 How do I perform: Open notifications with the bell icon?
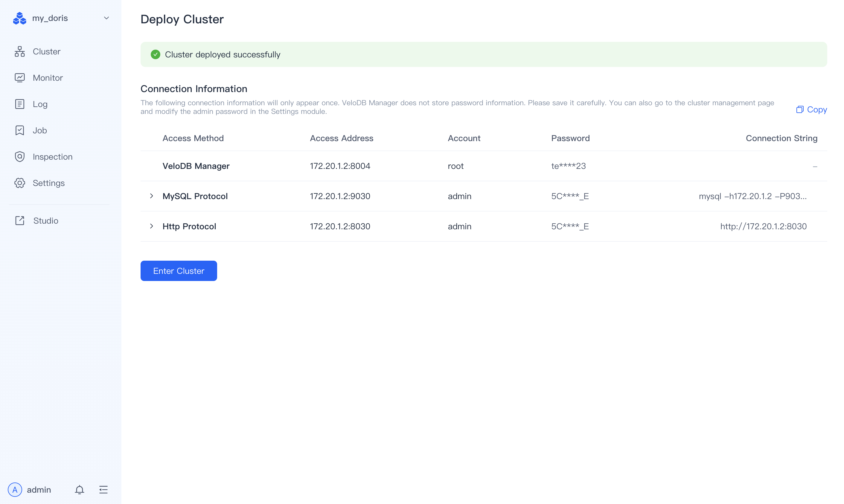(79, 490)
